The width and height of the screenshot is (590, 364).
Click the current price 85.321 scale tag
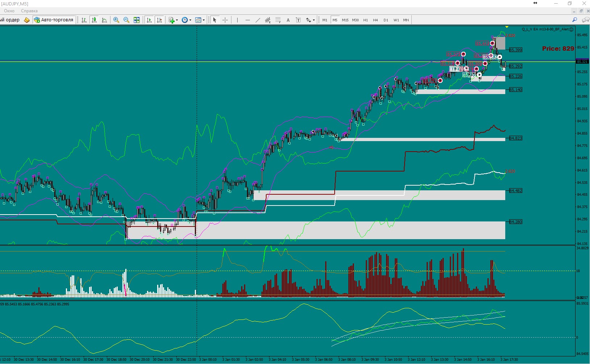(582, 62)
